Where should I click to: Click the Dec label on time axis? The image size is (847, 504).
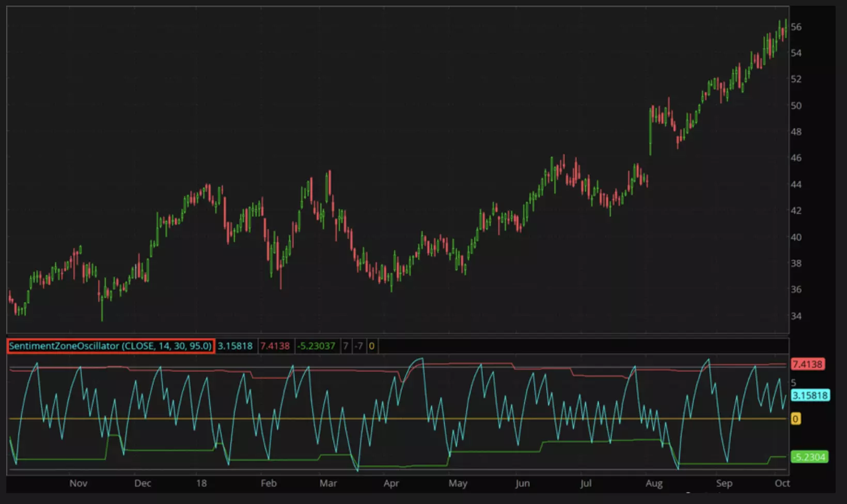point(143,483)
